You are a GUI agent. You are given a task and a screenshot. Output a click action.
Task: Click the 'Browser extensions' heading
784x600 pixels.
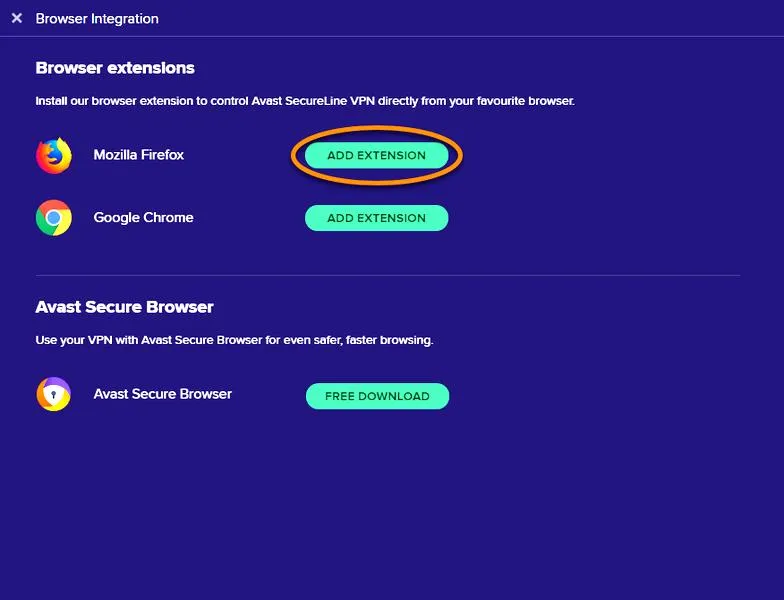(x=115, y=68)
